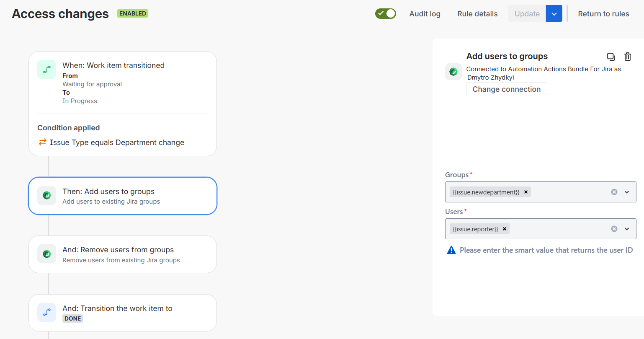Remove the issue.newdepartment group chip
The width and height of the screenshot is (644, 339).
click(x=526, y=191)
